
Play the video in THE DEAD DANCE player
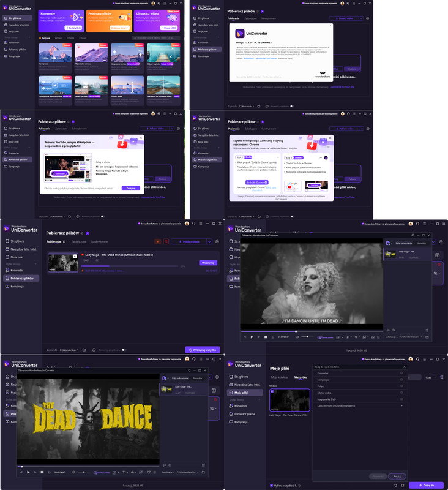[28, 472]
